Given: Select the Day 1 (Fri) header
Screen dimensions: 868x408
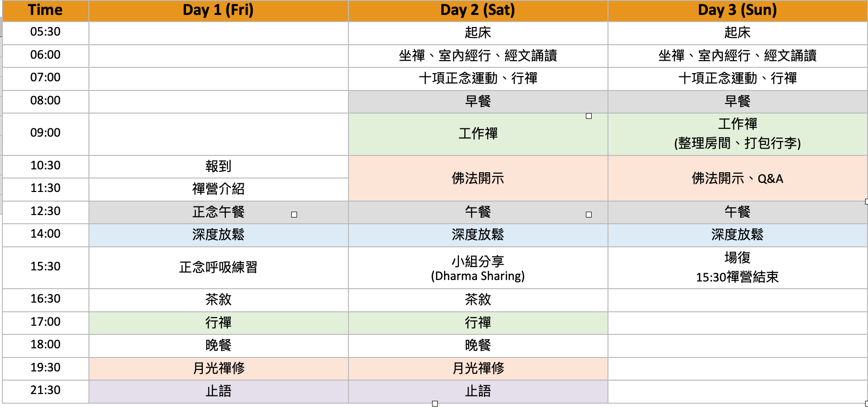Looking at the screenshot, I should 218,10.
